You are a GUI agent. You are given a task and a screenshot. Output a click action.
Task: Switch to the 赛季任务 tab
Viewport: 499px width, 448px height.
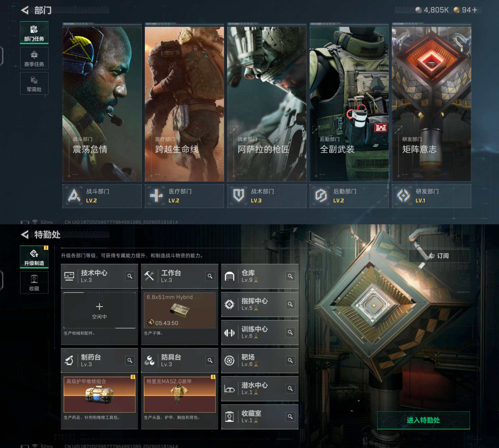(x=34, y=58)
